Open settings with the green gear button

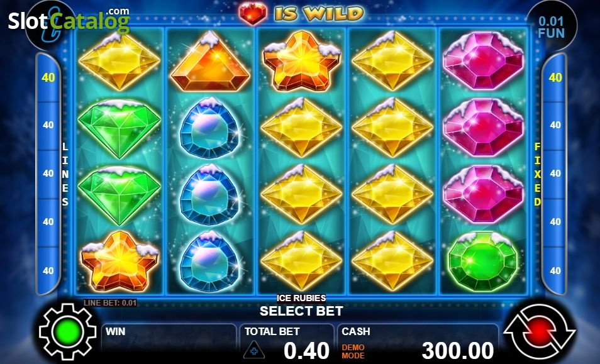68,332
